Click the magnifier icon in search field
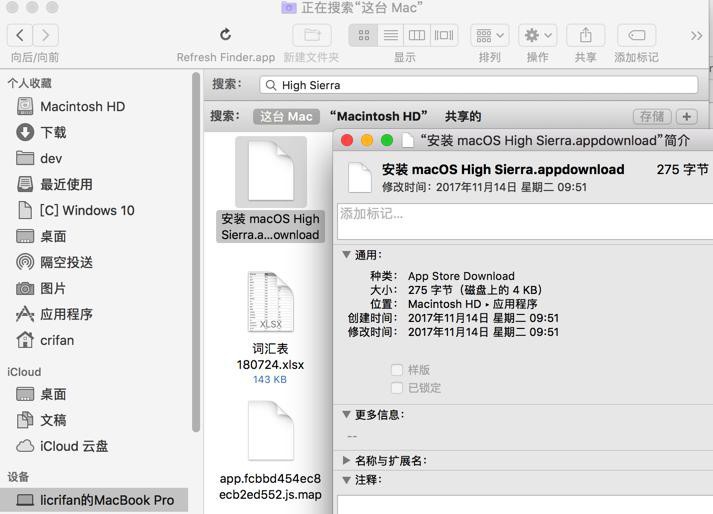This screenshot has width=713, height=514. (x=271, y=85)
